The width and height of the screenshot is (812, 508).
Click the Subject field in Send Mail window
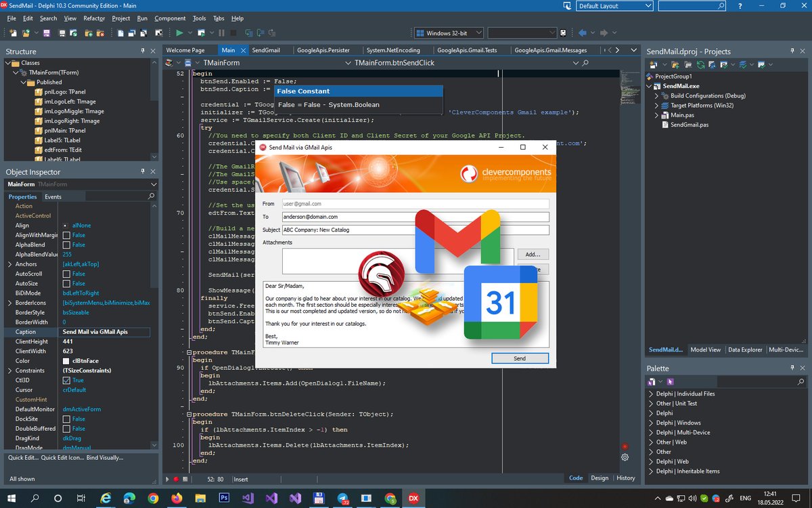click(415, 230)
